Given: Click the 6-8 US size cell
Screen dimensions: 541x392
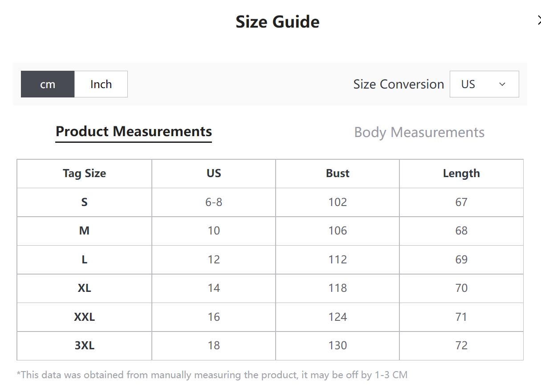Looking at the screenshot, I should [214, 202].
